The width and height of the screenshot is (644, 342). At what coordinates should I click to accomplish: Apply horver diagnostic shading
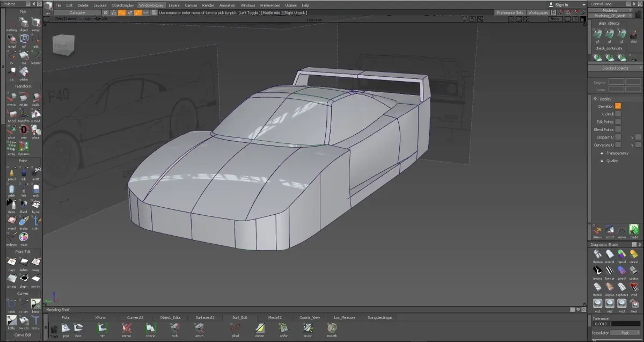click(x=610, y=272)
